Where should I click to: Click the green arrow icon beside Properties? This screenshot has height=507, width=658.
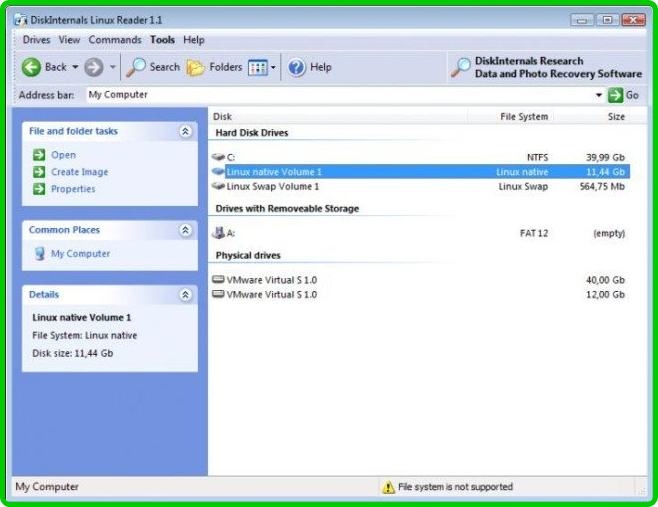[x=39, y=189]
